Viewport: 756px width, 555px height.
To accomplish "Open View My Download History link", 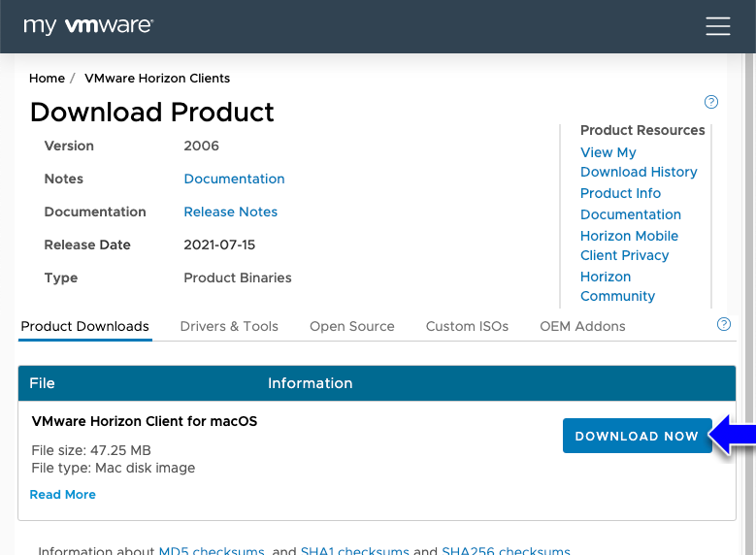I will pyautogui.click(x=639, y=162).
